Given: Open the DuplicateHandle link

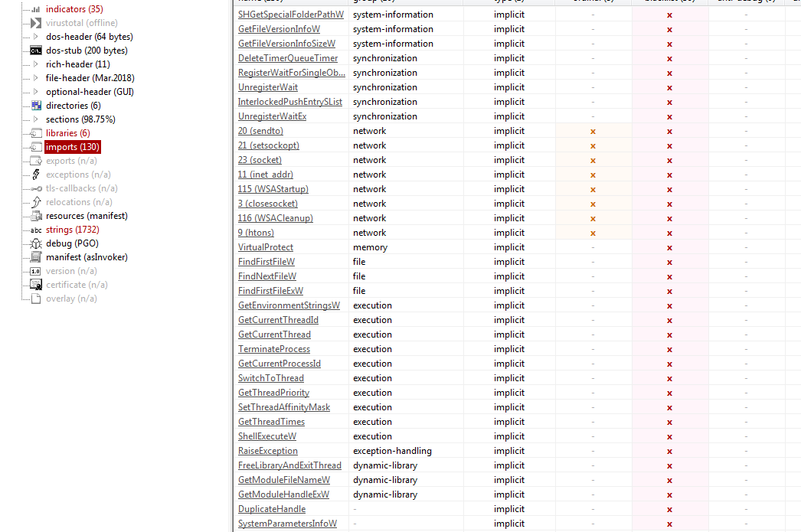Looking at the screenshot, I should [272, 509].
